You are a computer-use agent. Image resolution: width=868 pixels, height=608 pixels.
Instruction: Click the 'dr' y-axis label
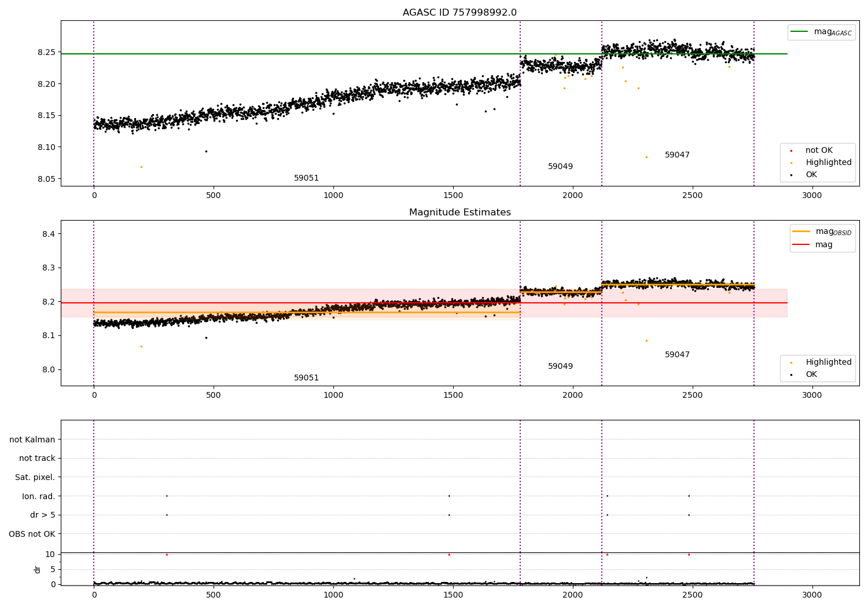click(38, 569)
